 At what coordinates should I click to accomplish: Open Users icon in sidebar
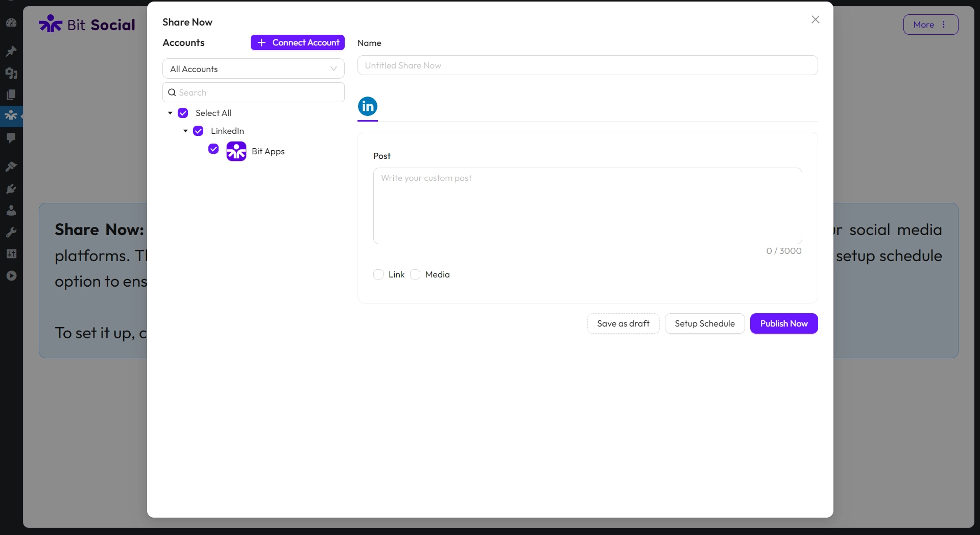(x=11, y=210)
